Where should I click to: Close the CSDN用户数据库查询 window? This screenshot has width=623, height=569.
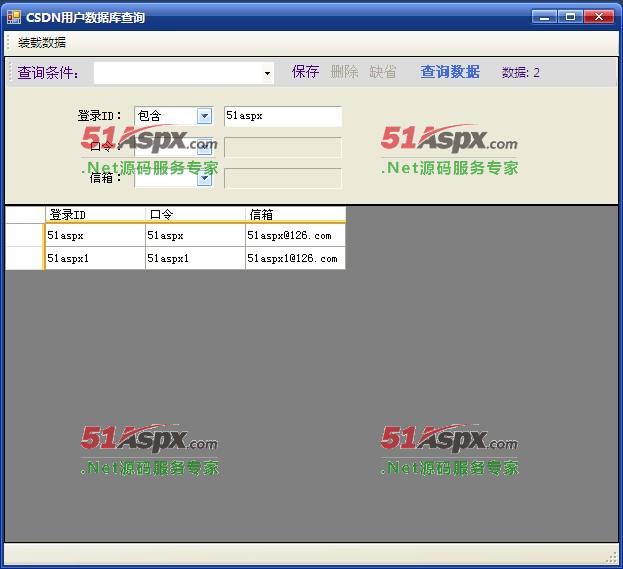599,17
